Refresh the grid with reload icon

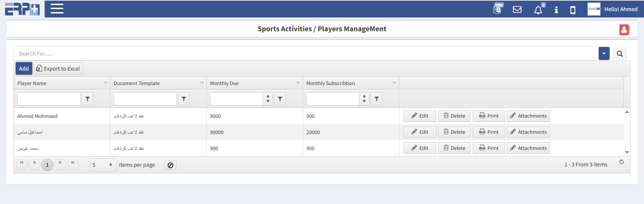[622, 162]
